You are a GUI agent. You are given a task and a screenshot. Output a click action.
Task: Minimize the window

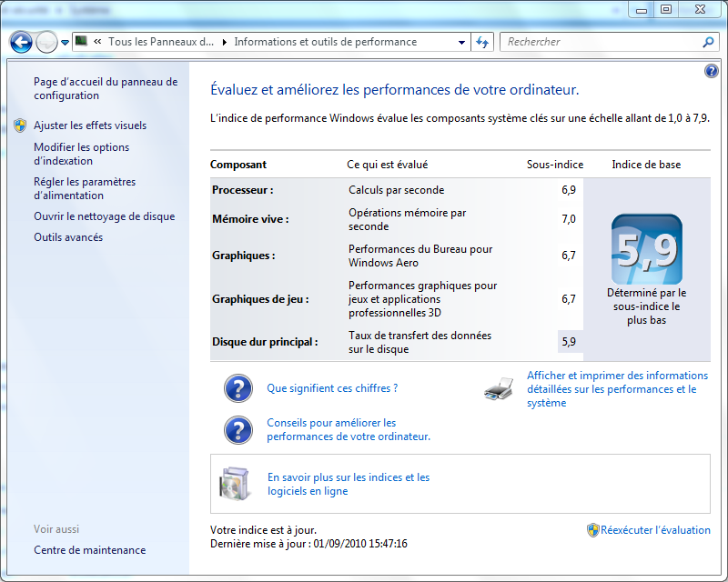642,9
